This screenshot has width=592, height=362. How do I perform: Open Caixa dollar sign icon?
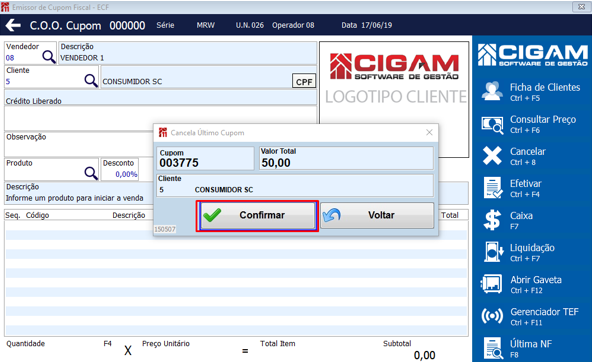tap(492, 220)
